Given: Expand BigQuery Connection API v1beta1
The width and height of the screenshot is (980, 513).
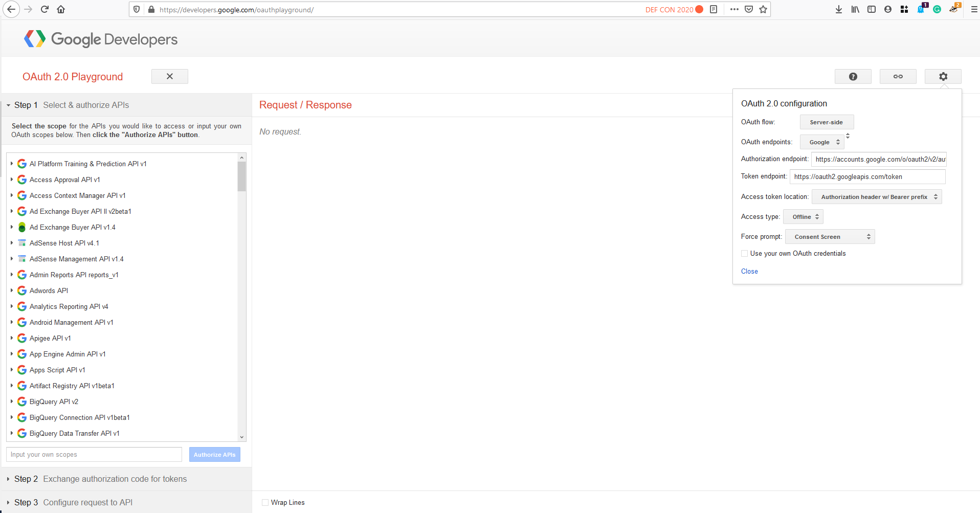Looking at the screenshot, I should pyautogui.click(x=12, y=417).
